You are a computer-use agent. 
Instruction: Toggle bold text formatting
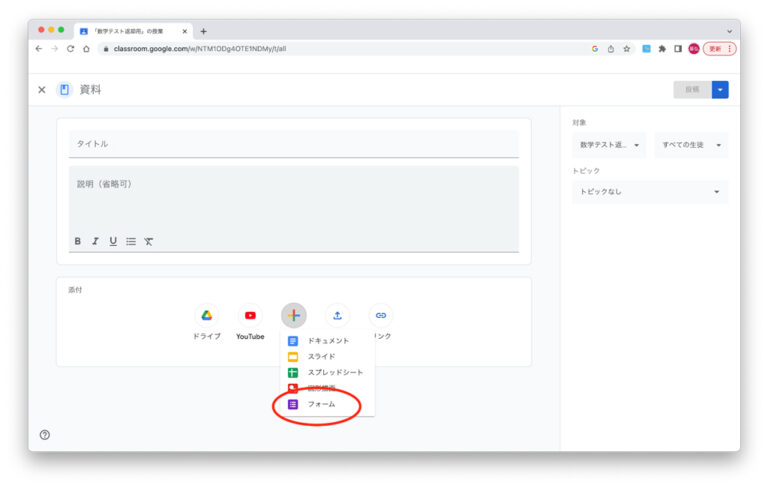pos(78,241)
